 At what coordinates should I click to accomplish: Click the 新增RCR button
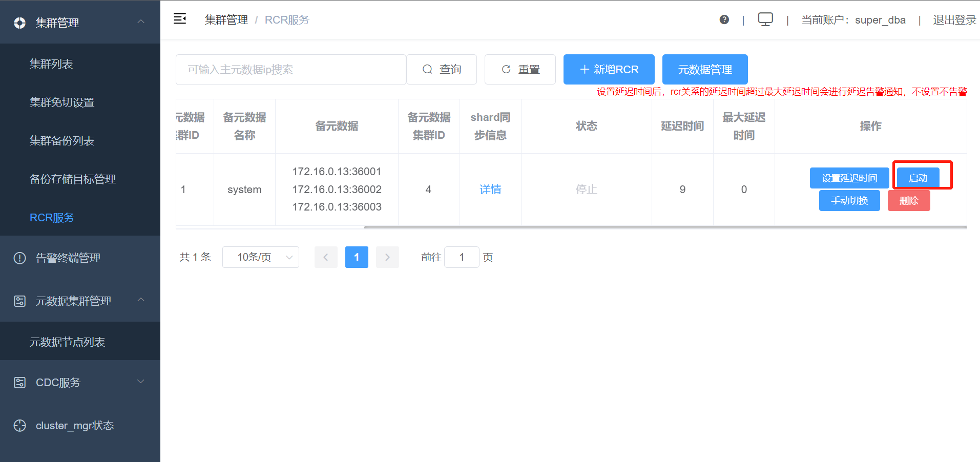click(x=609, y=69)
